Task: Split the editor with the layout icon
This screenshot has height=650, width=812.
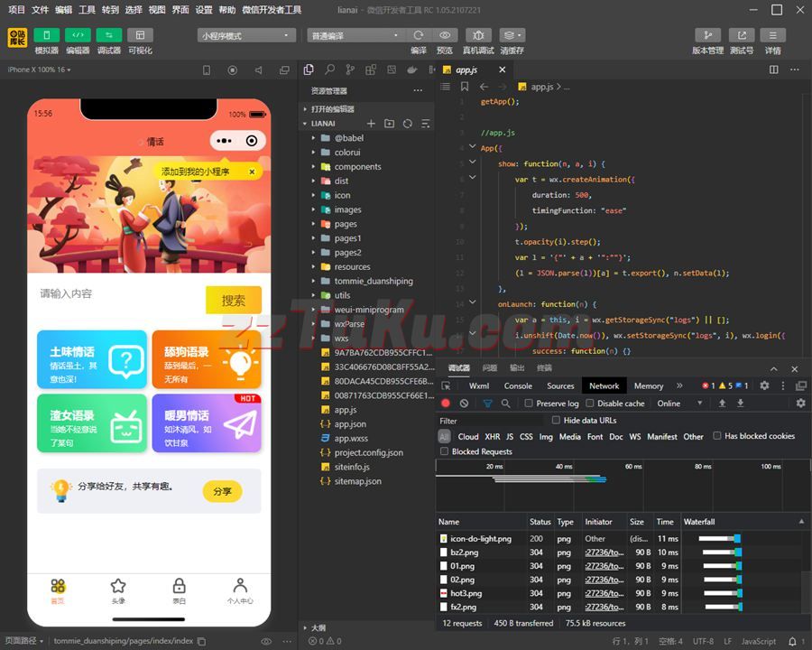Action: (x=774, y=70)
